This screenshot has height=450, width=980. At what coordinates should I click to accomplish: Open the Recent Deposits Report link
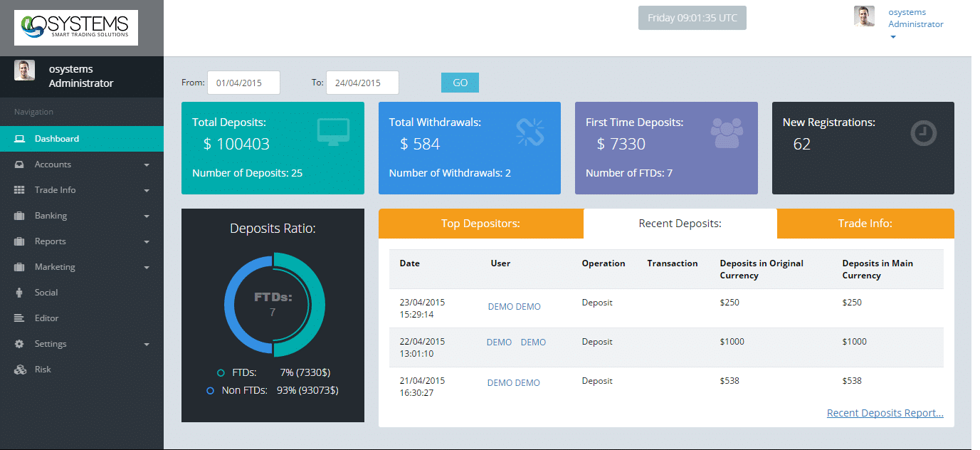tap(885, 413)
